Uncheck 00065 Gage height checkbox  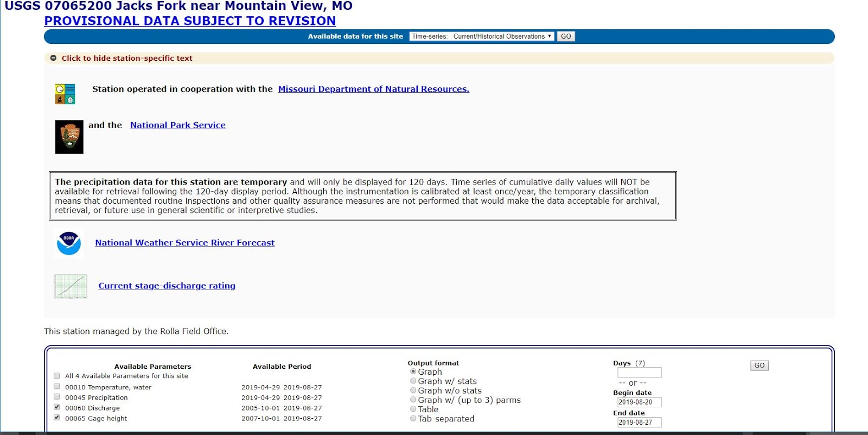[x=57, y=418]
